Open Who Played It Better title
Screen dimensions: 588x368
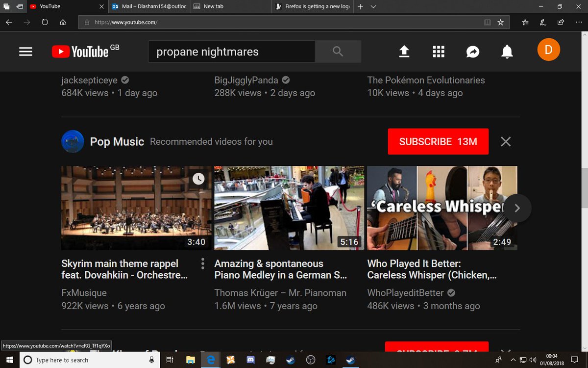(432, 269)
